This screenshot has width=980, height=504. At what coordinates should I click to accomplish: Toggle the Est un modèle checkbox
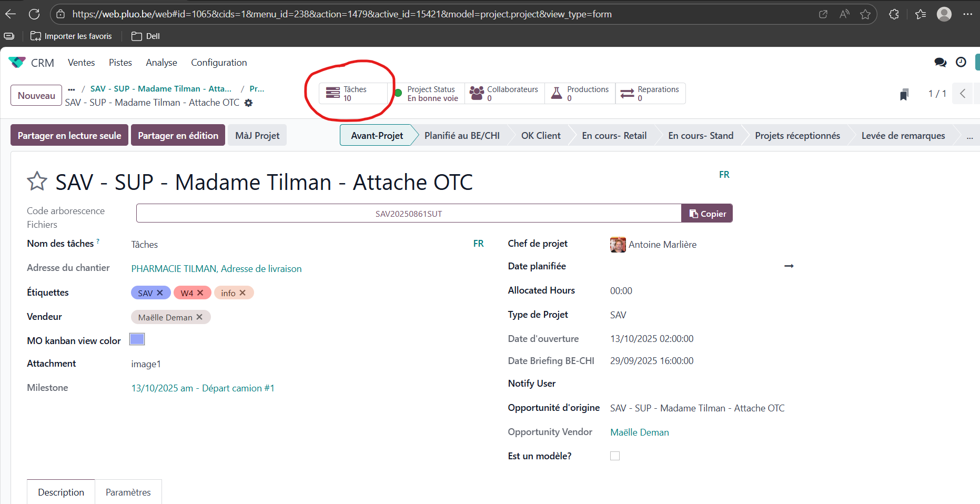[615, 456]
